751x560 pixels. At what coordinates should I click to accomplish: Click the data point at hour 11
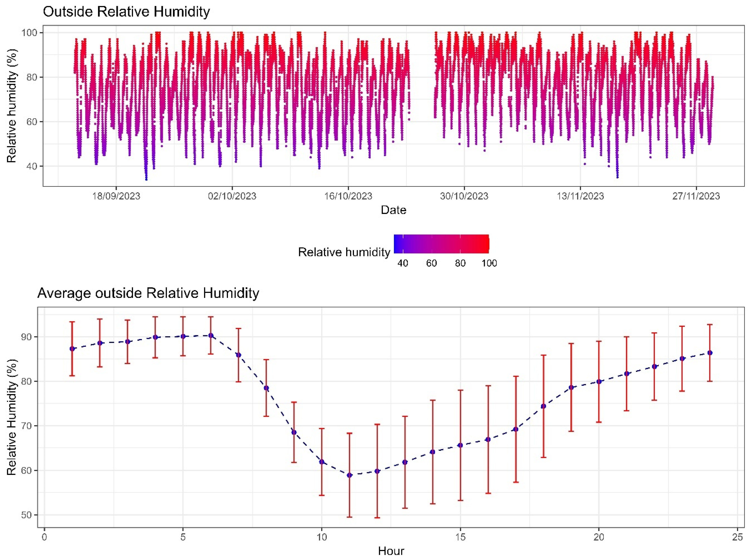(349, 475)
